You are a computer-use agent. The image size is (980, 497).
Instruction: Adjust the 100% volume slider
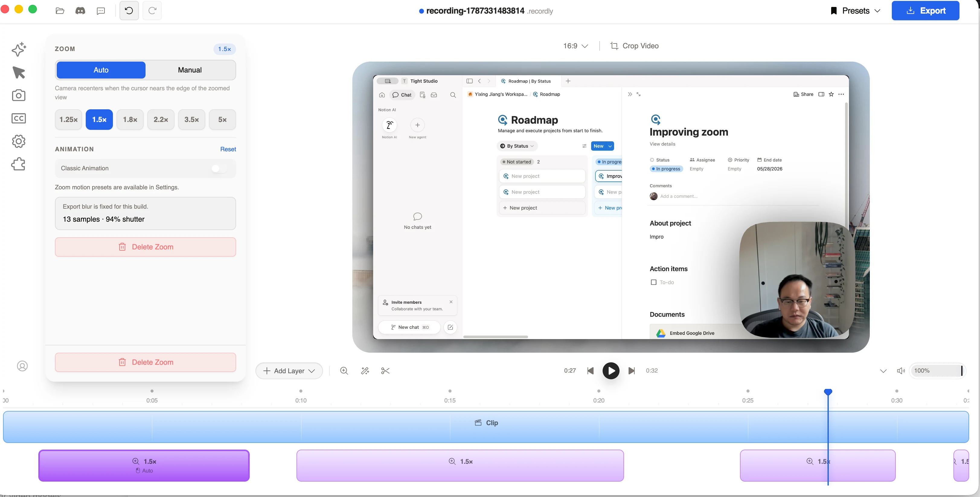click(x=938, y=371)
